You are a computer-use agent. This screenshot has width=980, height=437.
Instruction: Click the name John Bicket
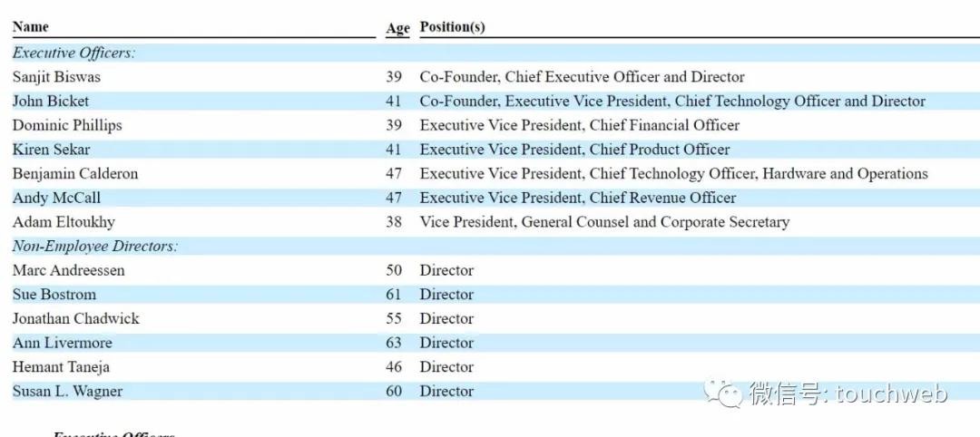pos(51,101)
